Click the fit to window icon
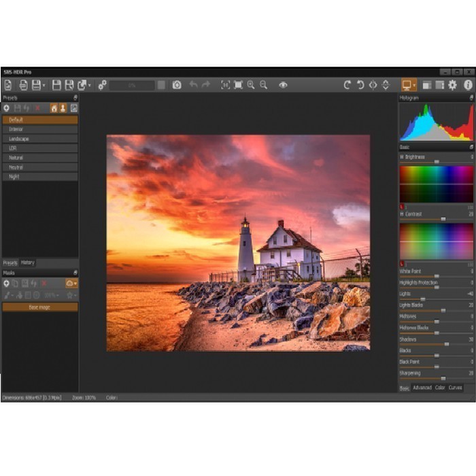This screenshot has height=476, width=476. 238,85
